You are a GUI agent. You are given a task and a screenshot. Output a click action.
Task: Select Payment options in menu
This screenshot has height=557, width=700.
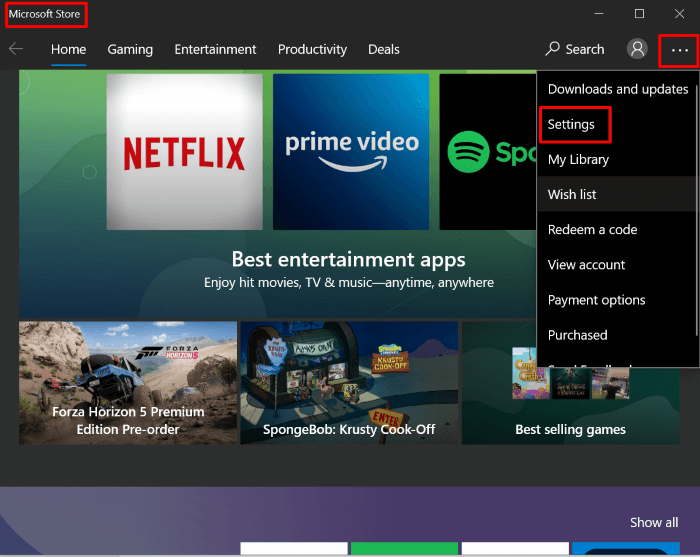click(x=617, y=300)
